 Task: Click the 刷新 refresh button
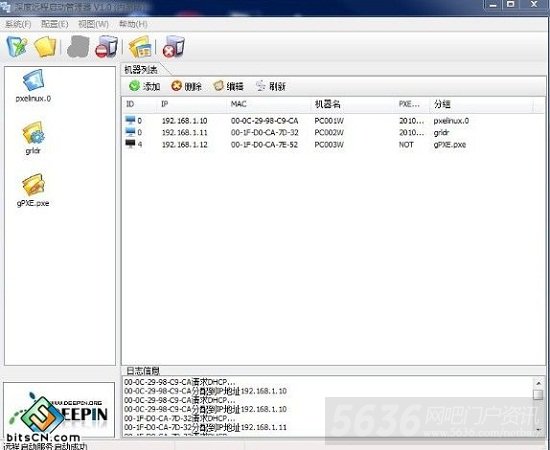[271, 86]
